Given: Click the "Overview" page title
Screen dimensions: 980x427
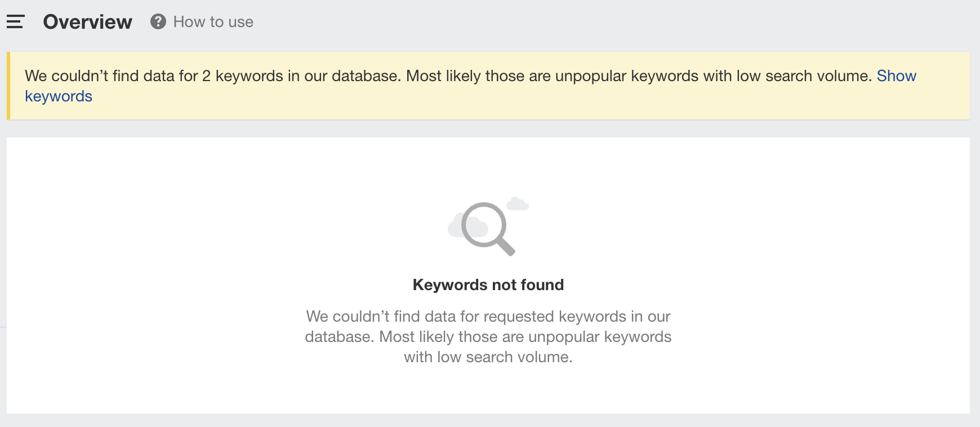Looking at the screenshot, I should (88, 22).
